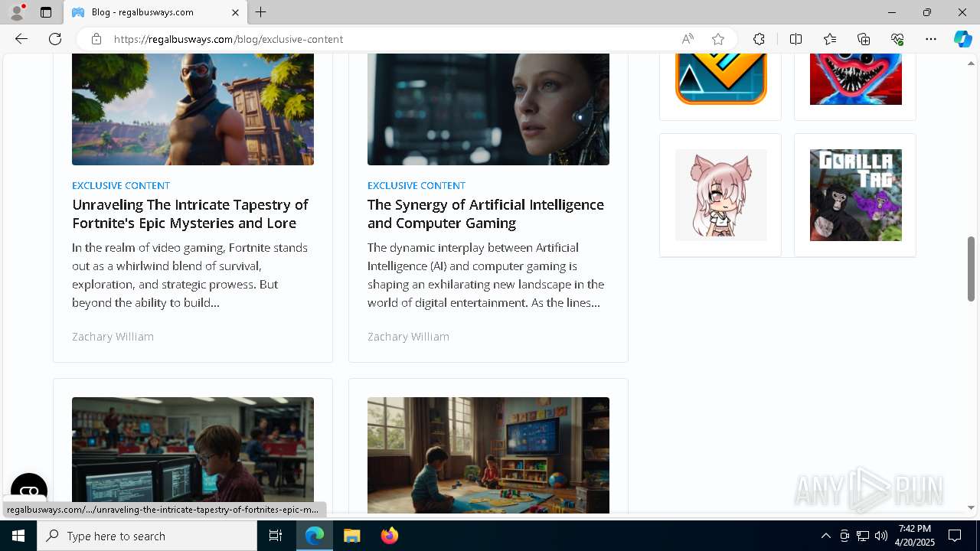The height and width of the screenshot is (551, 980).
Task: Click the AI gaming article excerpt text
Action: [485, 275]
